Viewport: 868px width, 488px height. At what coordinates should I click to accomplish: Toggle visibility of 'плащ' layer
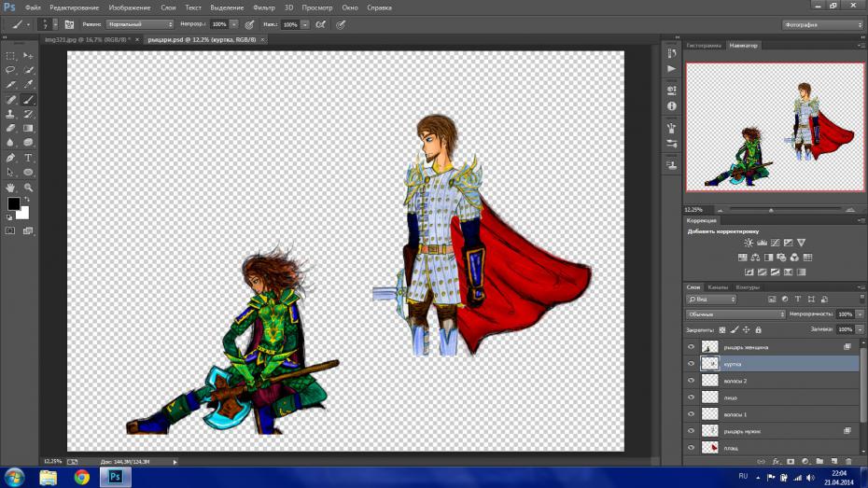692,448
